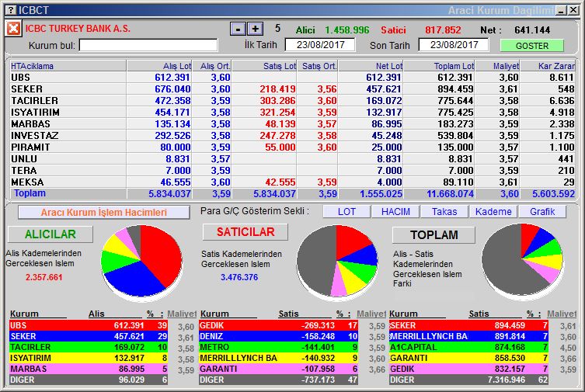Screen dimensions: 585x392
Task: Click the SATICILAR pie chart
Action: coord(337,262)
